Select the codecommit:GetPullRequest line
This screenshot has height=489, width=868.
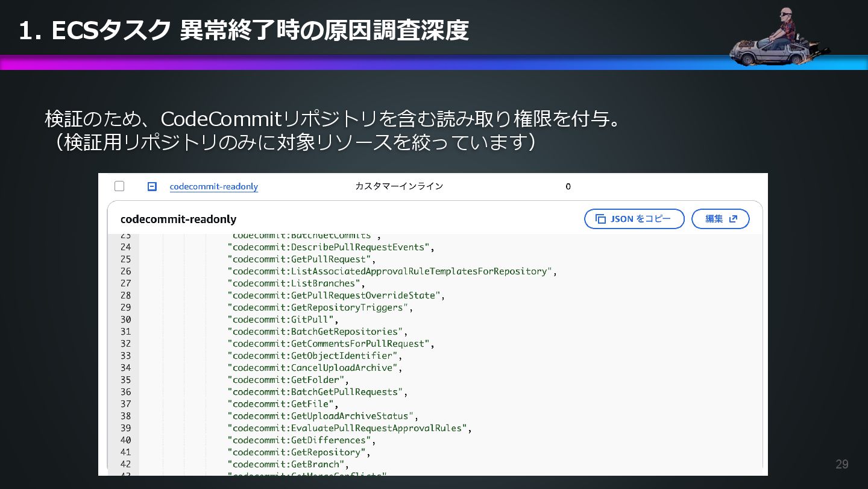point(301,259)
